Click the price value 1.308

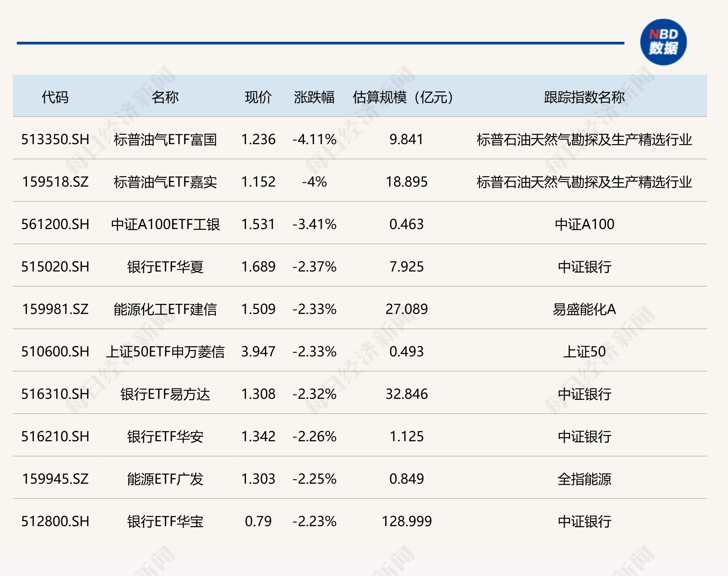tap(258, 394)
